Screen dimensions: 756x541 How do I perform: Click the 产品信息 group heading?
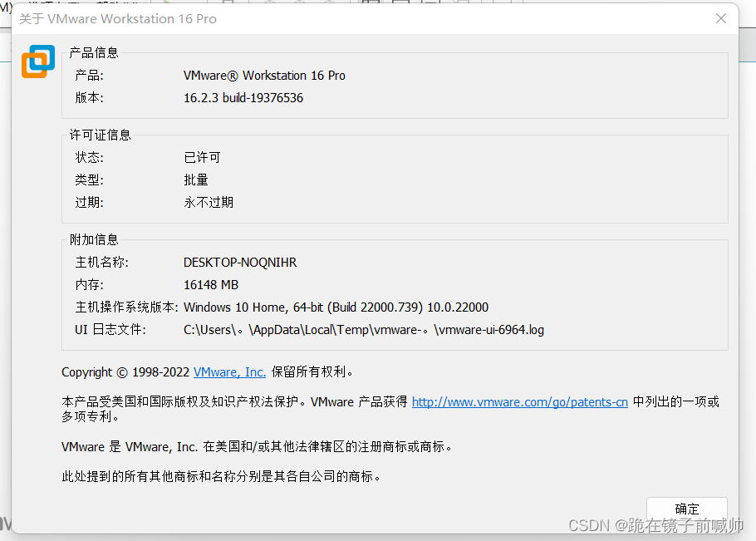coord(94,52)
